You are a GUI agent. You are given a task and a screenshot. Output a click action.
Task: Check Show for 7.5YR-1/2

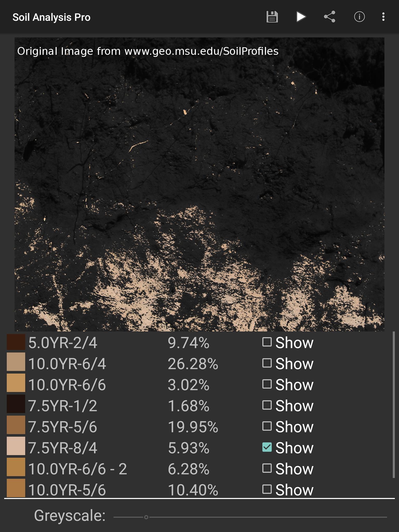pos(267,405)
